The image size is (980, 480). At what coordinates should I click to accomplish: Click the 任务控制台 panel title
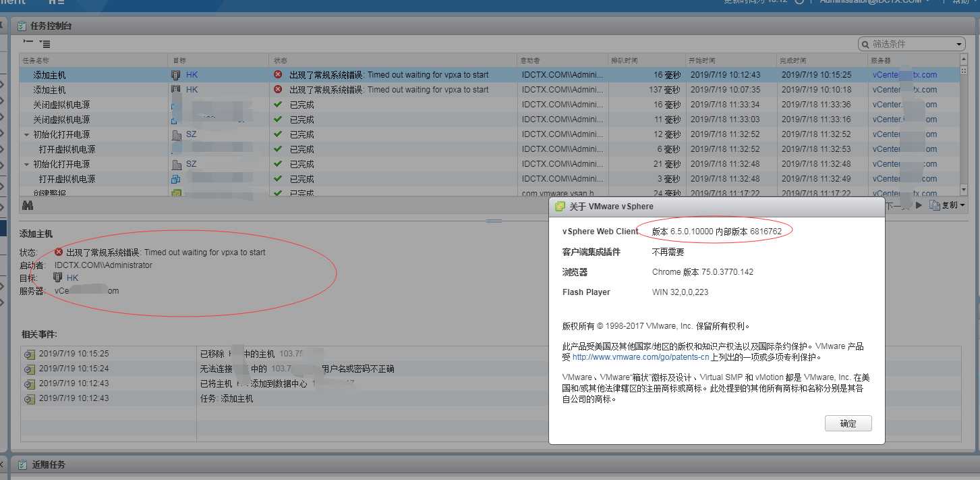[51, 26]
